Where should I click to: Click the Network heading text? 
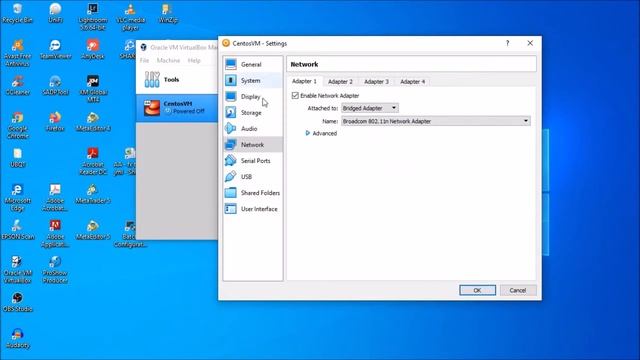click(304, 64)
